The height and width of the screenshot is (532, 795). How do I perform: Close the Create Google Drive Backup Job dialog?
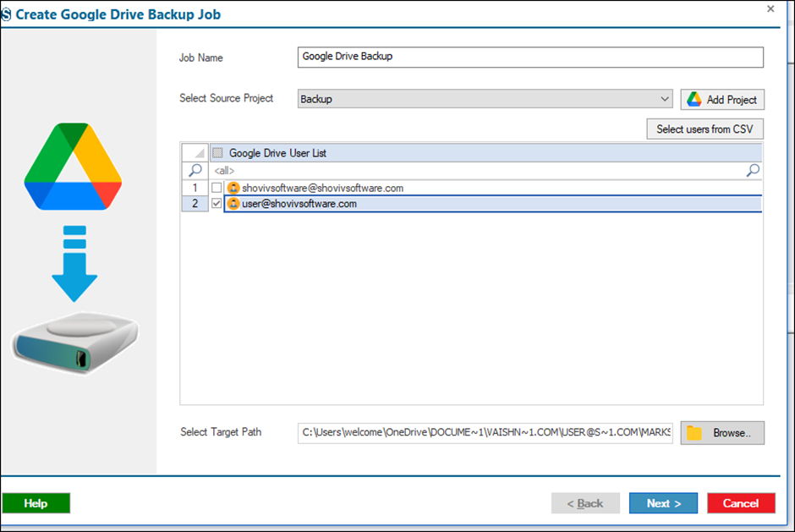(x=770, y=8)
